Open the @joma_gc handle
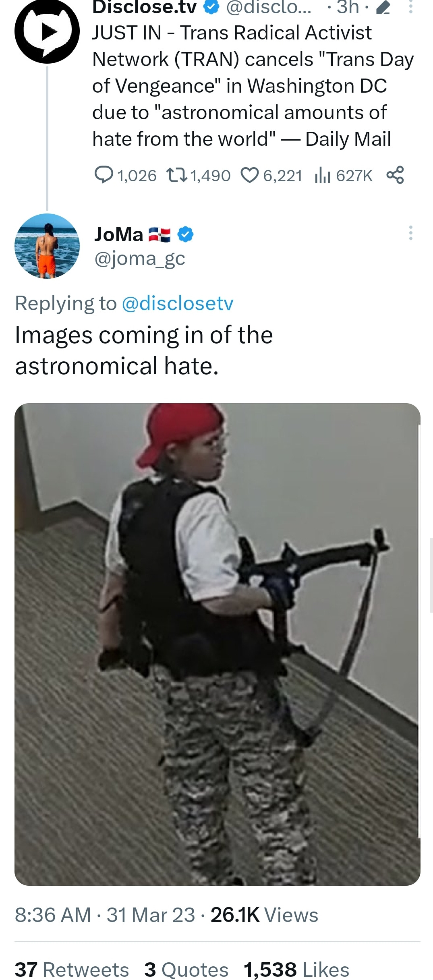Screen dimensions: 433x980 (x=140, y=259)
